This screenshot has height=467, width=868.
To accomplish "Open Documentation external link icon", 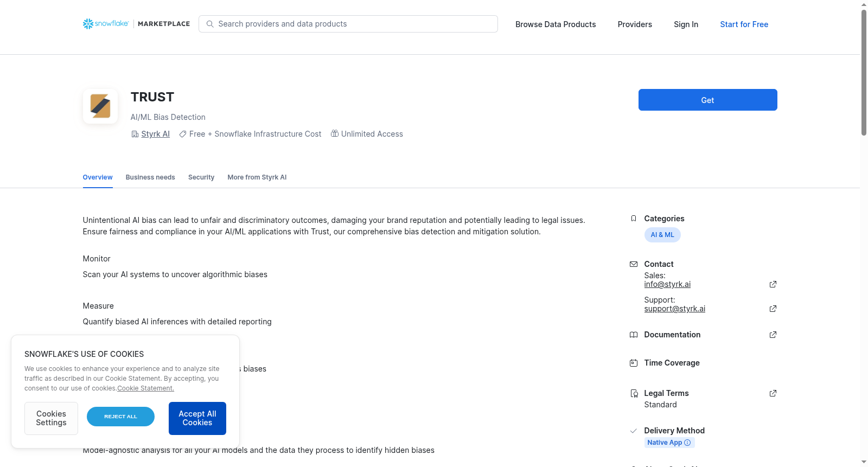I will [x=773, y=335].
